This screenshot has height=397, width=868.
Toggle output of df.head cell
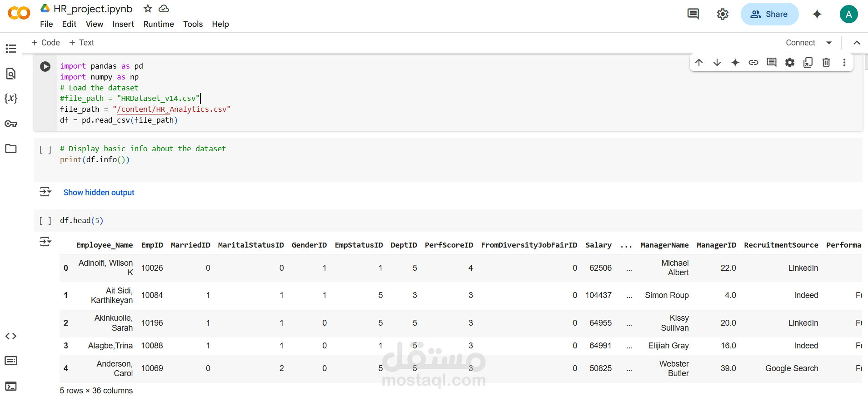[45, 242]
